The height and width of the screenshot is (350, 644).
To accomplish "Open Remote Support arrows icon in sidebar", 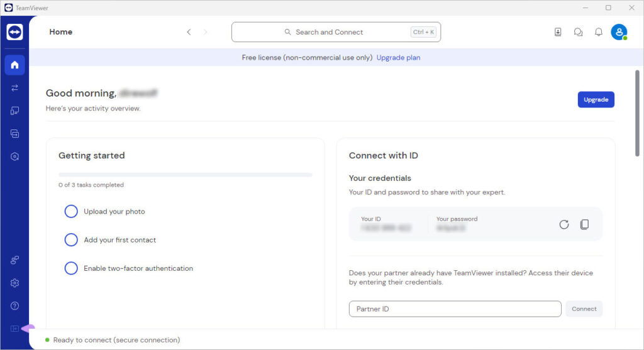I will (x=15, y=88).
